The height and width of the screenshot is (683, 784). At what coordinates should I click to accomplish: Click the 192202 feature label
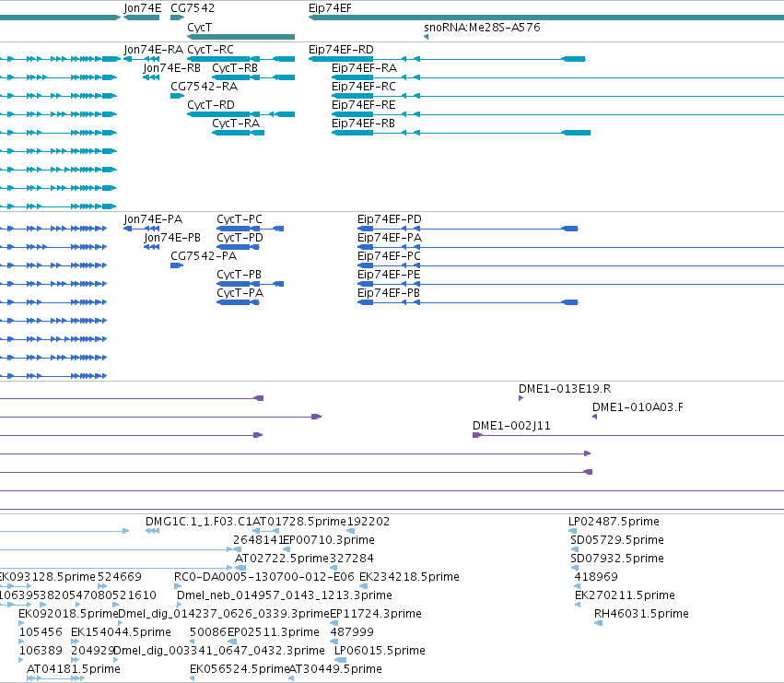pos(368,522)
